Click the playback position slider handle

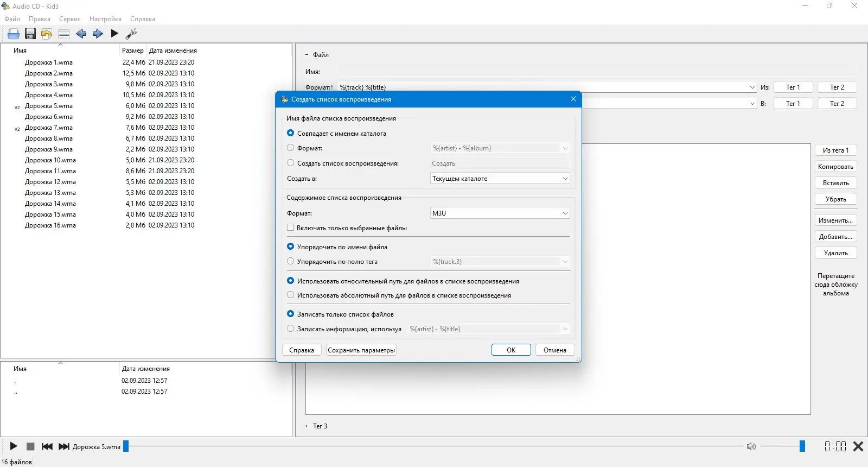tap(126, 446)
